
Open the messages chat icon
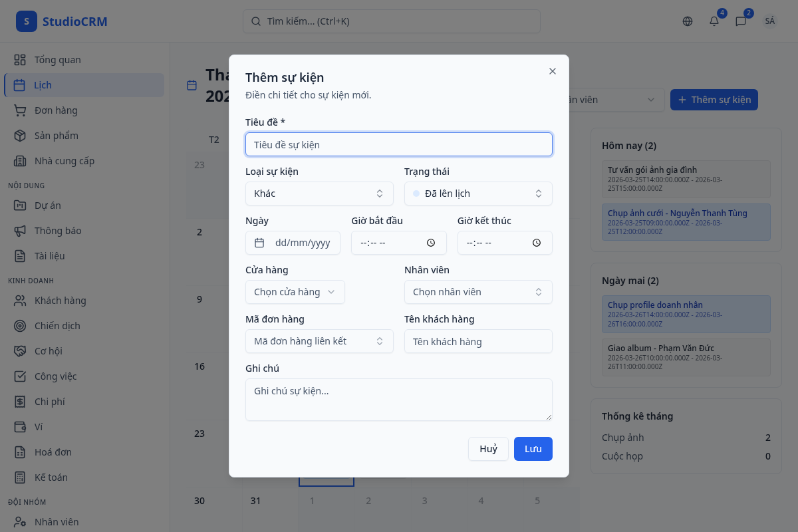741,21
